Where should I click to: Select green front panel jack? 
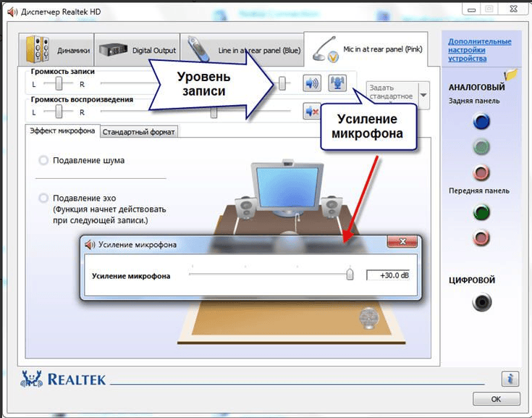click(481, 212)
